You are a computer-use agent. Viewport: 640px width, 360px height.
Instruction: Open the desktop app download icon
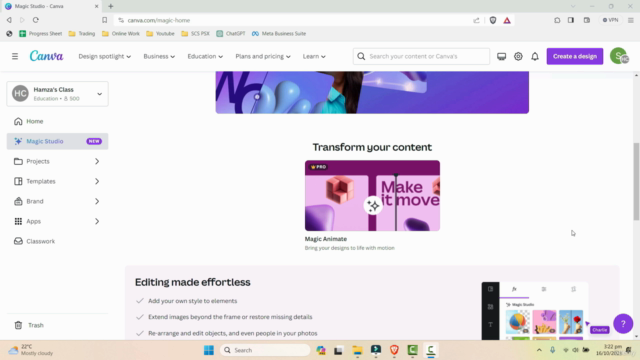501,56
